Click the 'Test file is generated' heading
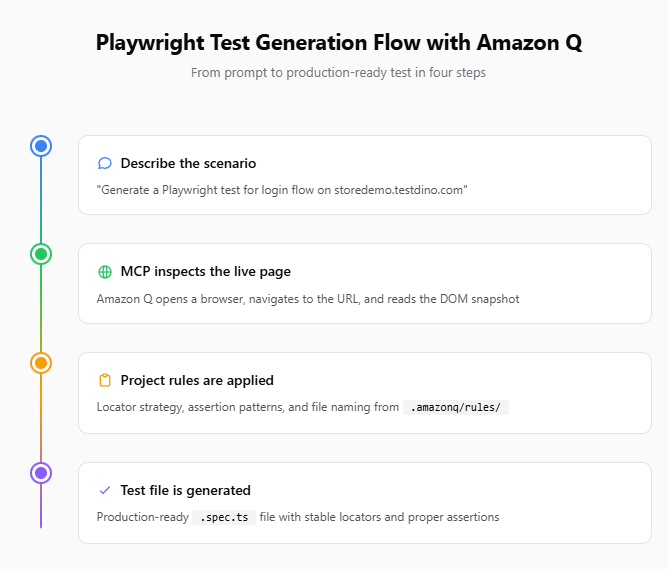The width and height of the screenshot is (668, 569). coord(185,490)
